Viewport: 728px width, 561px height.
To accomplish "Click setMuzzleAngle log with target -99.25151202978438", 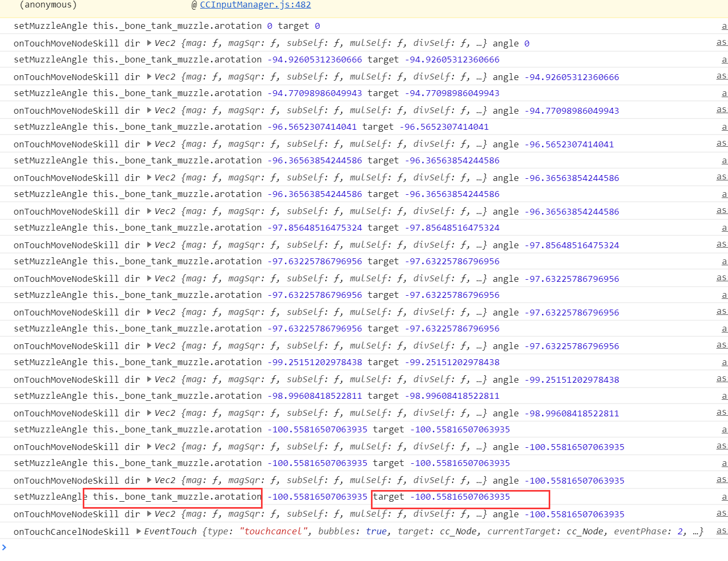I will point(257,362).
